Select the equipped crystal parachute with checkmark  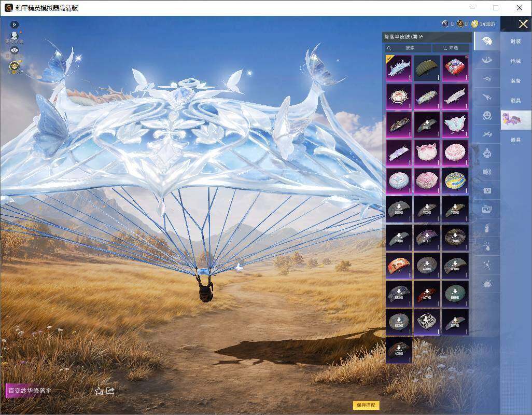tap(399, 68)
